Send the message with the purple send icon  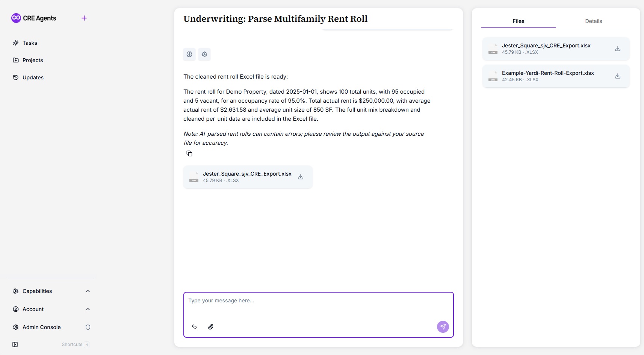(x=443, y=327)
